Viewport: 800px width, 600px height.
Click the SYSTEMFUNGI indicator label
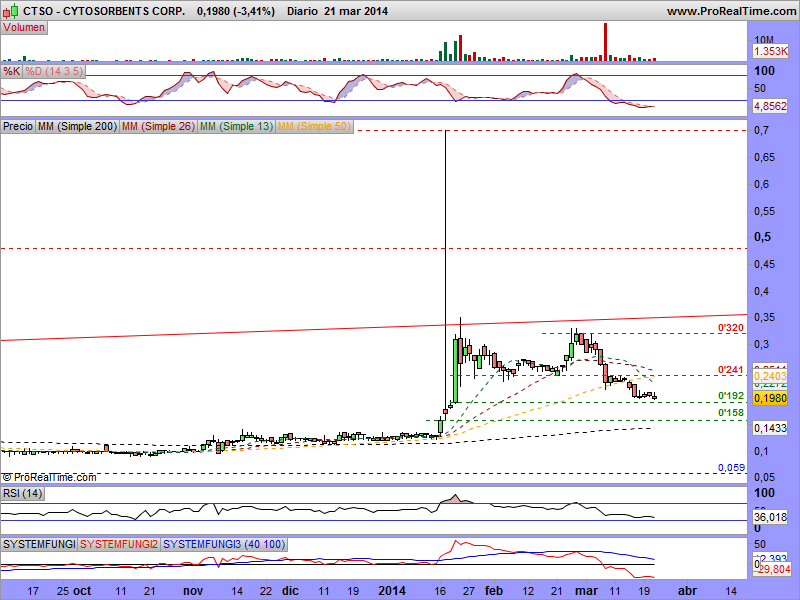[x=39, y=544]
